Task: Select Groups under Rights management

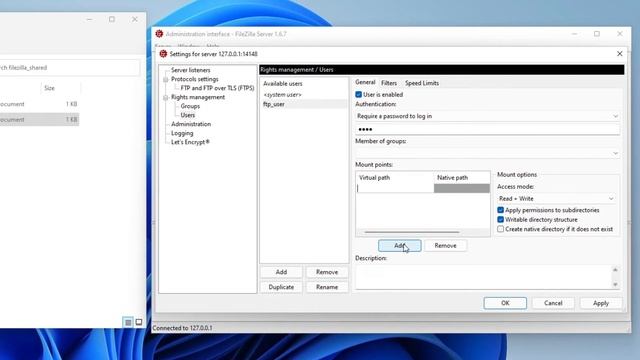Action: (x=190, y=106)
